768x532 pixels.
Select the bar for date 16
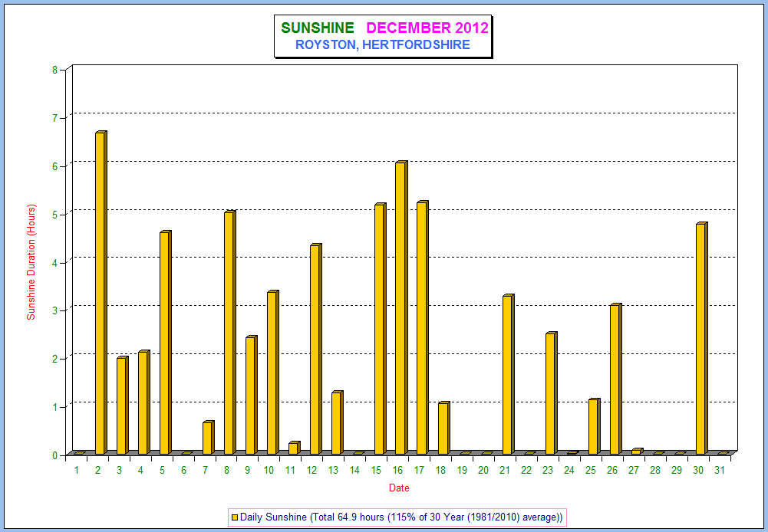coord(401,307)
